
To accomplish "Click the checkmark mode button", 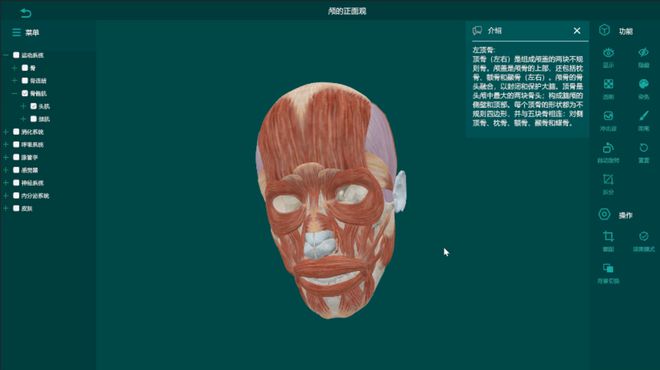I will (644, 236).
